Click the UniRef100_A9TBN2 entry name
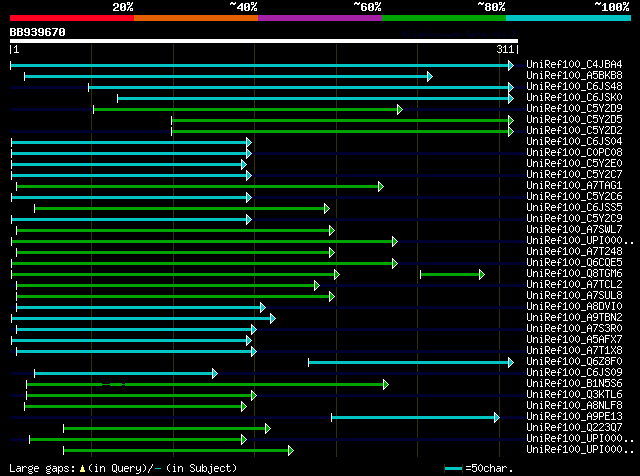The height and width of the screenshot is (476, 640). [x=574, y=318]
